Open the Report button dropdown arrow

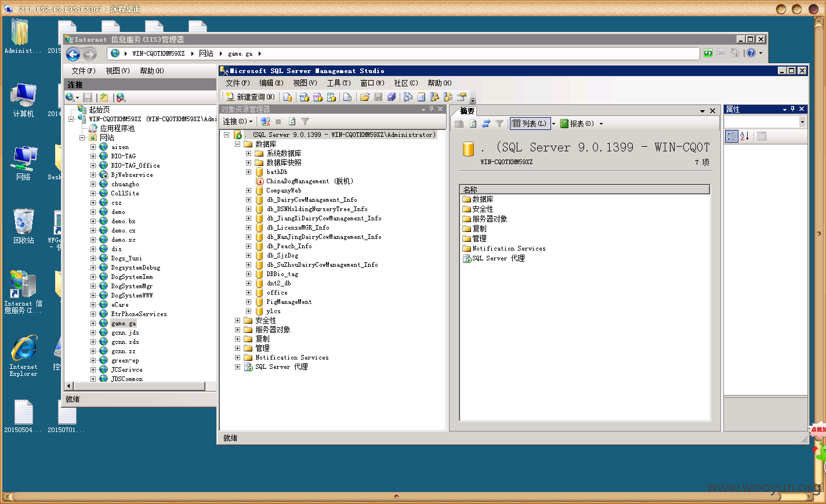tap(601, 124)
